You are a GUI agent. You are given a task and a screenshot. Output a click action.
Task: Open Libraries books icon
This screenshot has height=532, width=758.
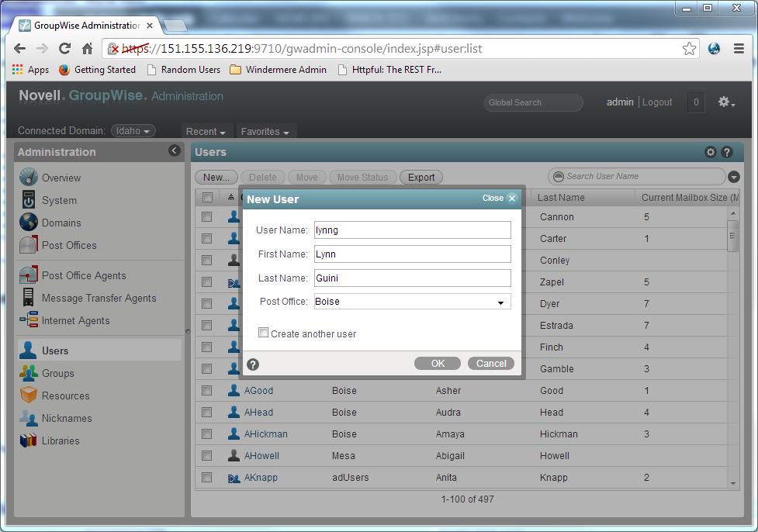coord(29,440)
